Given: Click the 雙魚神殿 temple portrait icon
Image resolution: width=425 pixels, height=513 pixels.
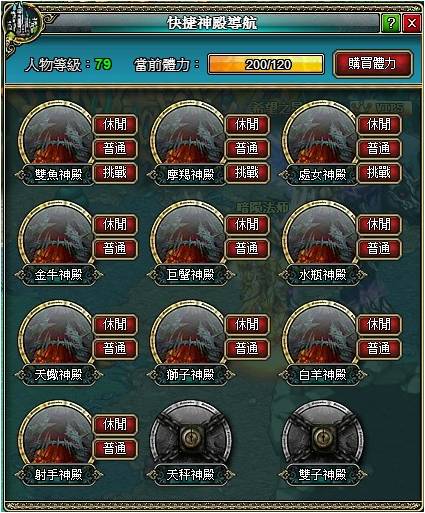Looking at the screenshot, I should click(x=57, y=136).
